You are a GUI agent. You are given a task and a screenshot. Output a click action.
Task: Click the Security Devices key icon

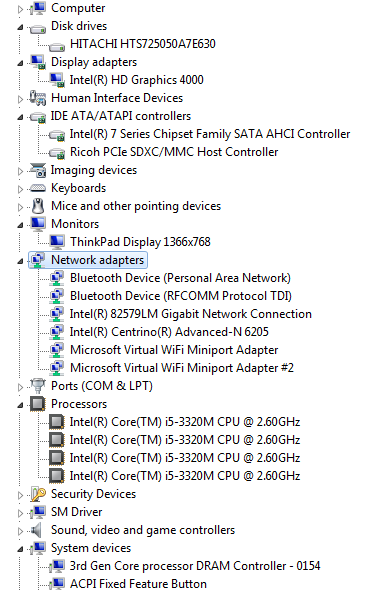[38, 494]
